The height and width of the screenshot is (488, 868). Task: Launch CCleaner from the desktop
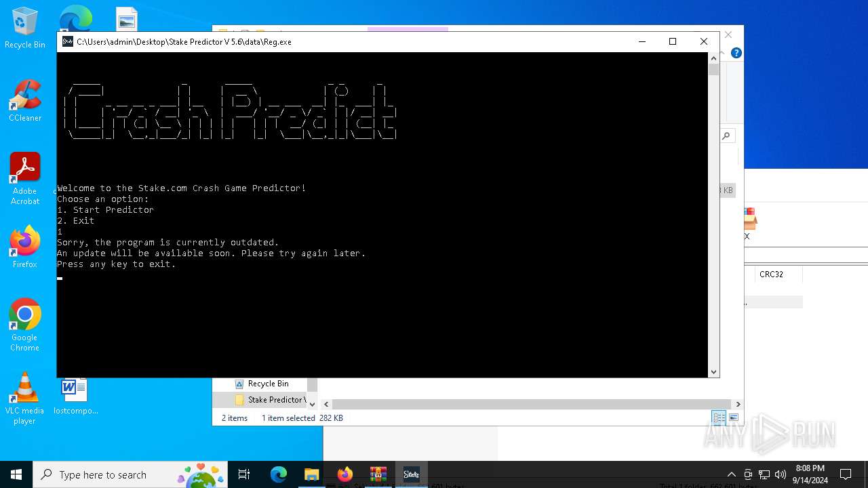coord(25,101)
